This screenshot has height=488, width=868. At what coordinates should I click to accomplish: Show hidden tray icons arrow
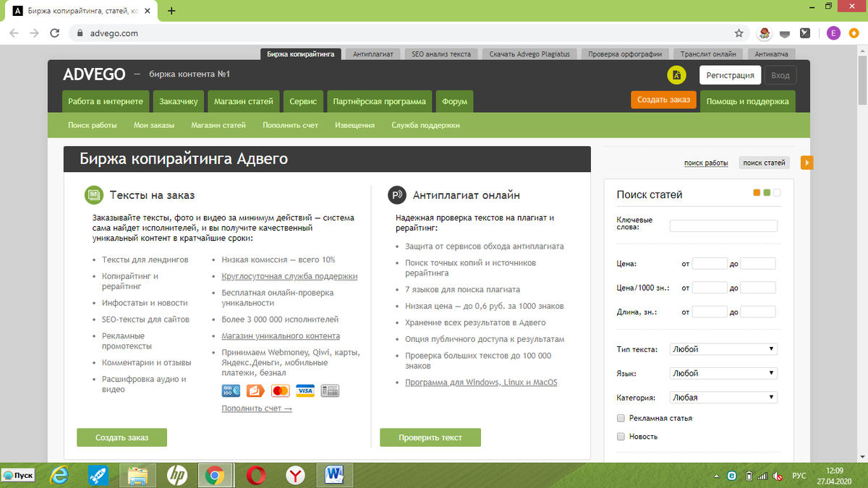coord(717,476)
